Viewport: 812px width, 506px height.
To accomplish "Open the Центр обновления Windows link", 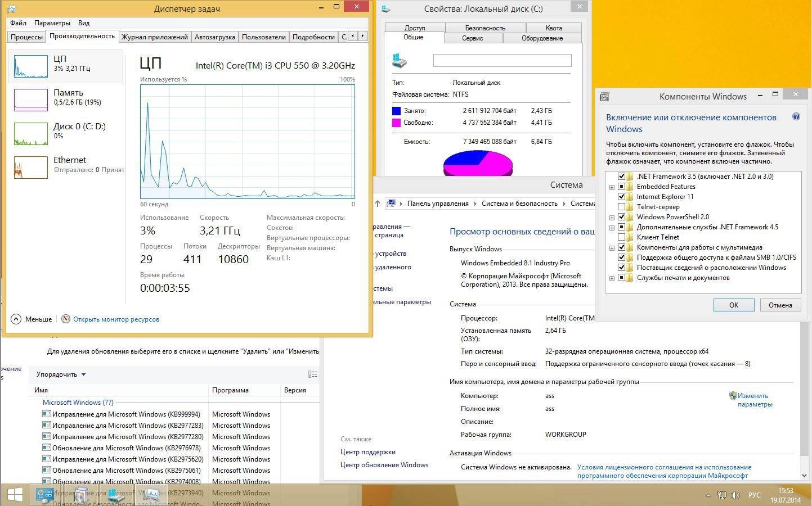I will tap(384, 465).
